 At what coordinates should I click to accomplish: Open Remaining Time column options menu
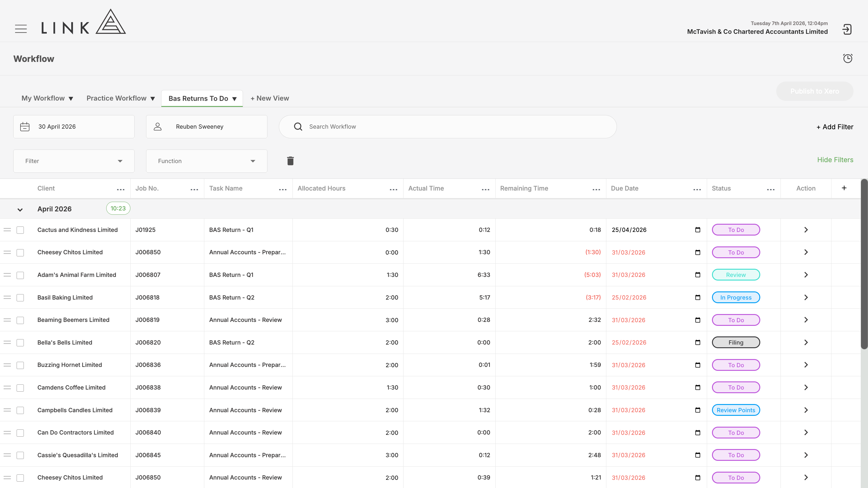click(596, 190)
